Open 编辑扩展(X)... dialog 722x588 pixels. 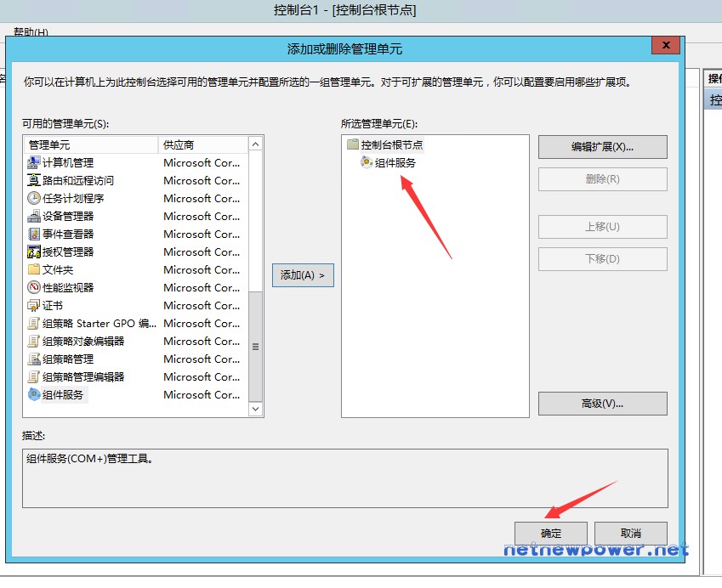[602, 147]
